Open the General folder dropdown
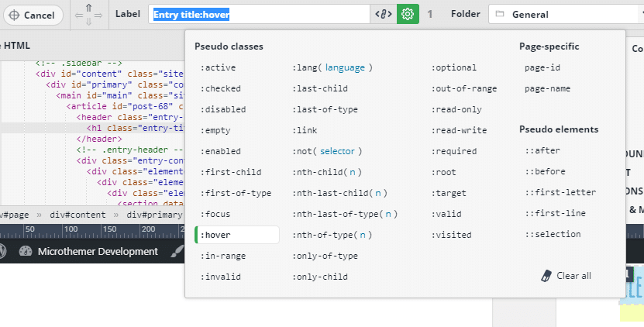 [566, 14]
